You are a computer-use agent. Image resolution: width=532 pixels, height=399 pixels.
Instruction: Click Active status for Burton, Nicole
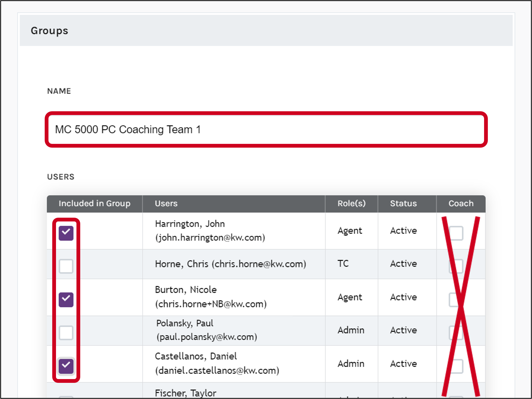pyautogui.click(x=404, y=297)
